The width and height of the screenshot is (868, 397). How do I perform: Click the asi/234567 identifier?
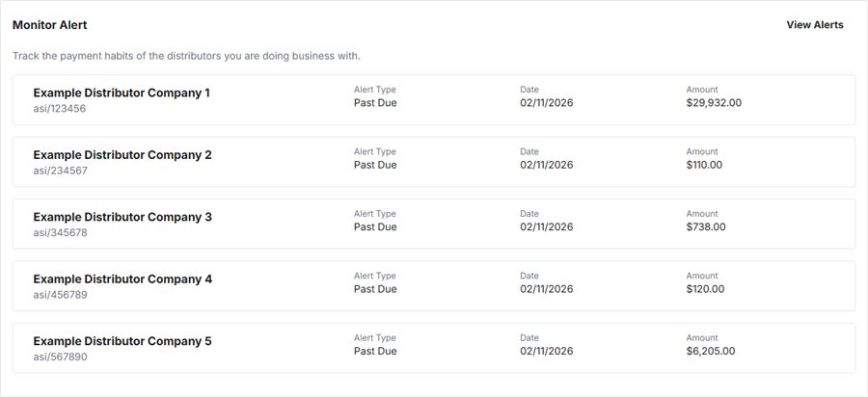coord(60,171)
